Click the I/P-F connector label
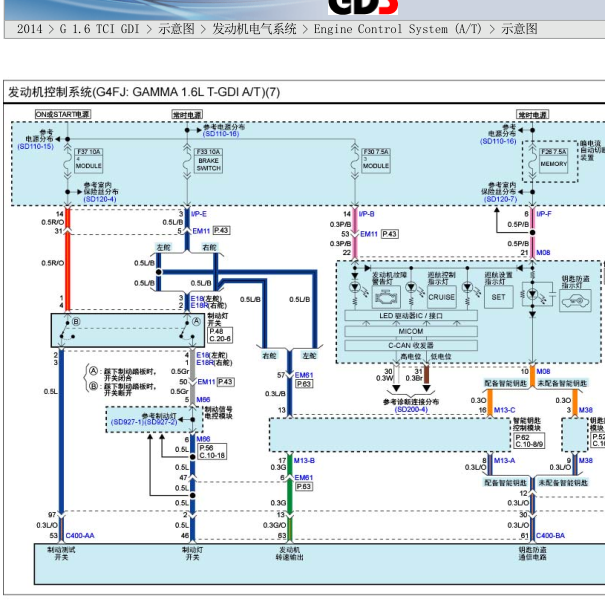 [x=544, y=214]
